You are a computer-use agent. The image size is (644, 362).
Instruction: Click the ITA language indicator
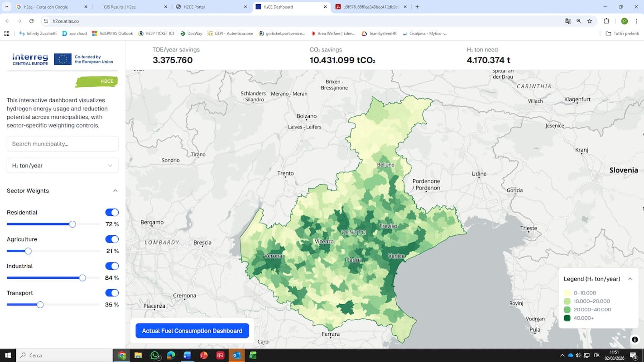(596, 355)
